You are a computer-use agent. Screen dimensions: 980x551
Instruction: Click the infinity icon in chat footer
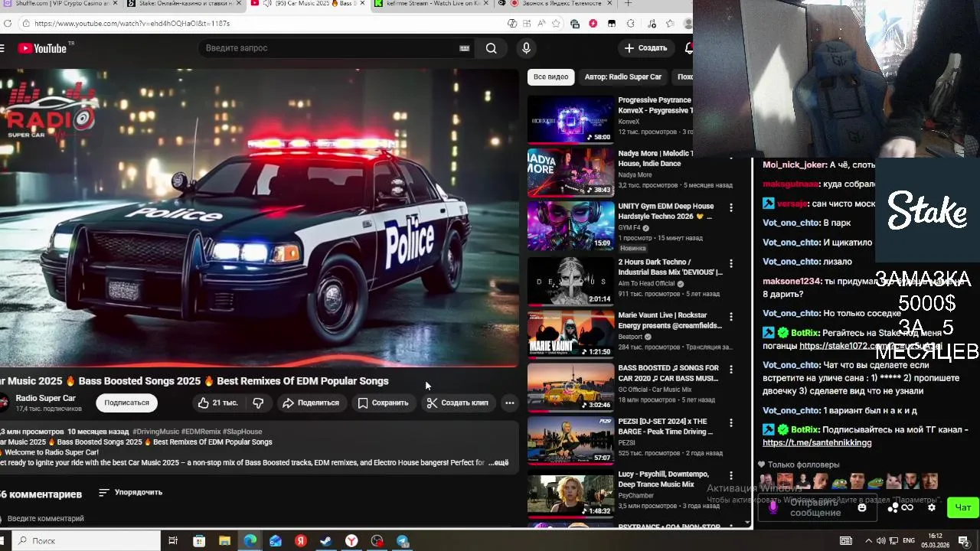click(908, 507)
